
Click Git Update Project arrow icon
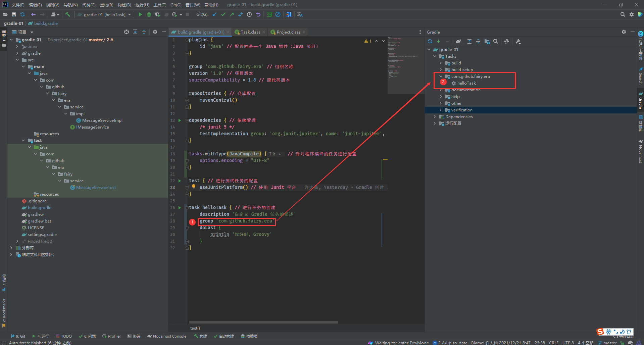pos(214,14)
